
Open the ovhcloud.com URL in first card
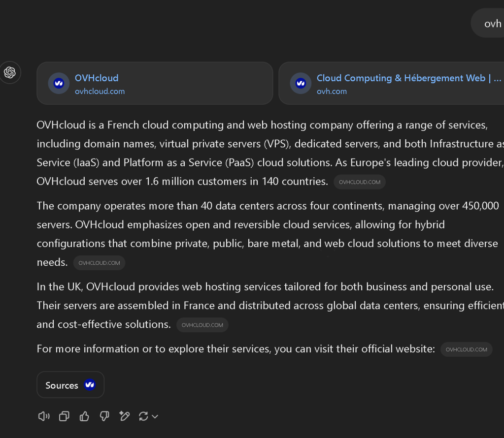100,92
